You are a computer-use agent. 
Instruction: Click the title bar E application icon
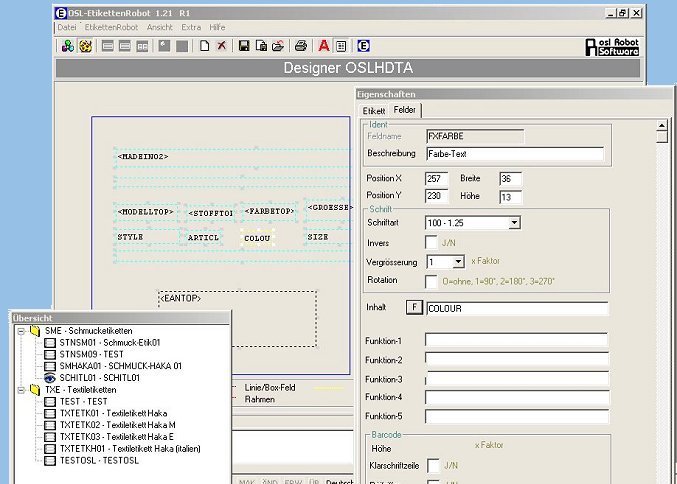[x=61, y=13]
